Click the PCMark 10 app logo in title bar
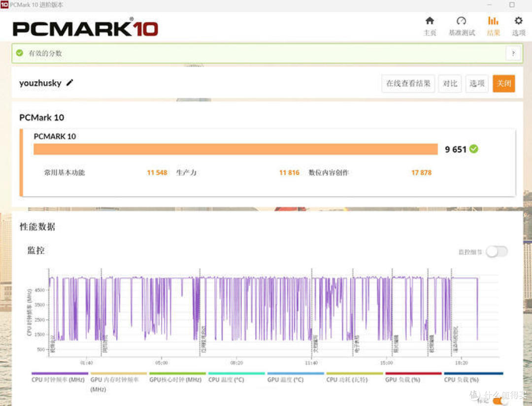 4,5
